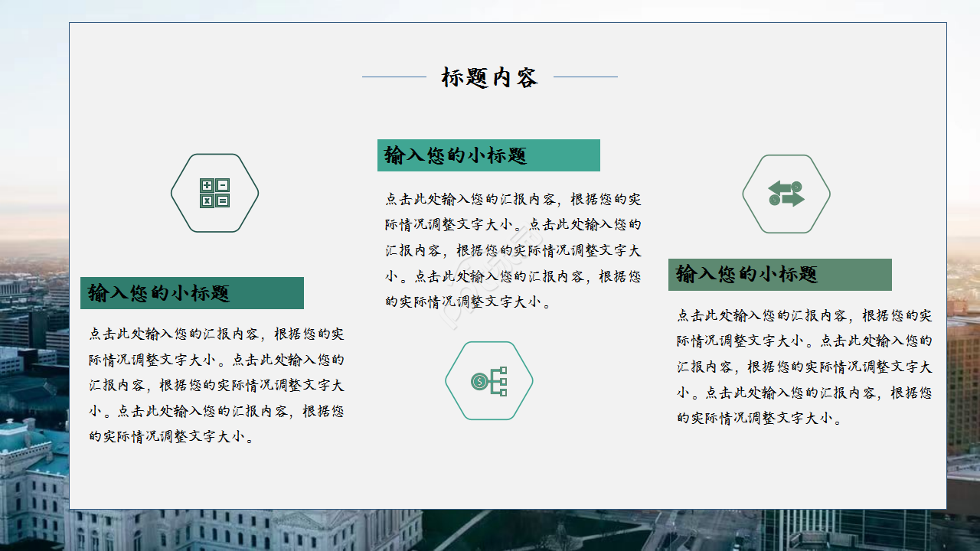Click the plus symbol inside the calculator icon

[x=207, y=186]
